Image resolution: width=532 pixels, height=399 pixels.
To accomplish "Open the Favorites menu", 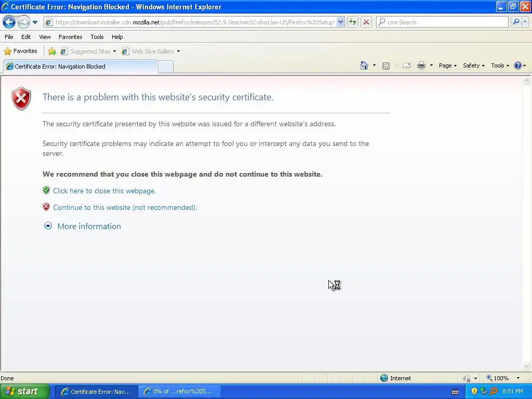I will [70, 37].
